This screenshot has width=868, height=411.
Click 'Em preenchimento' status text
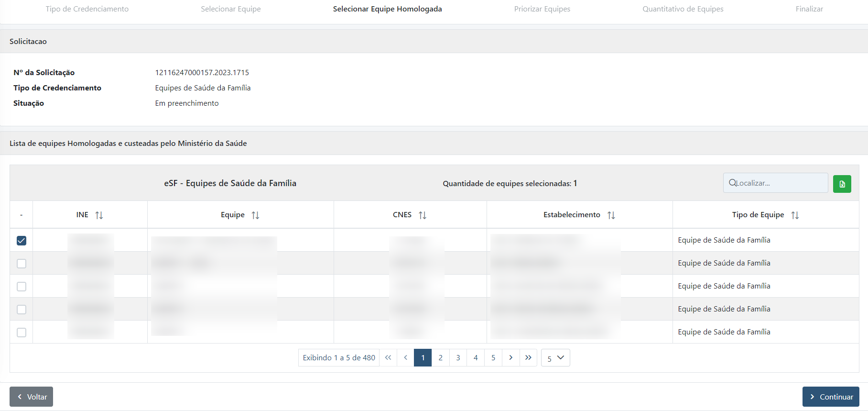[187, 103]
